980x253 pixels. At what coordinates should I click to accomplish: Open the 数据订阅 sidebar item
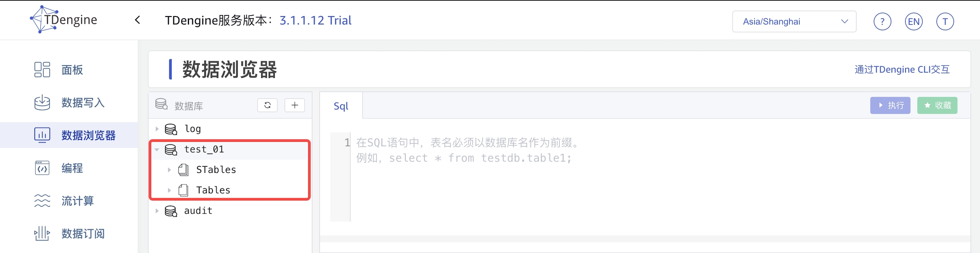[82, 234]
